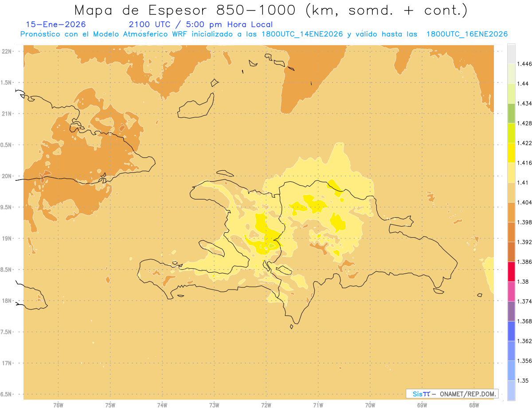Image resolution: width=532 pixels, height=411 pixels.
Task: Click the '74W' longitude label
Action: point(162,405)
